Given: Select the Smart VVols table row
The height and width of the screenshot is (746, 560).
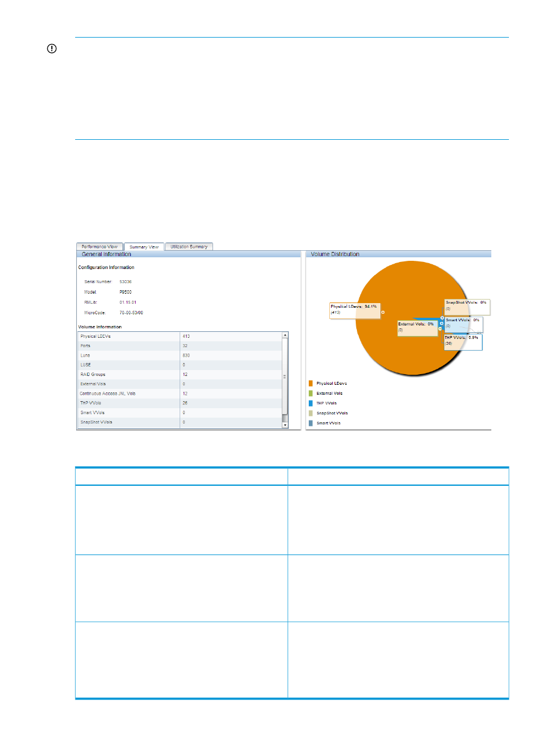Looking at the screenshot, I should tap(180, 412).
